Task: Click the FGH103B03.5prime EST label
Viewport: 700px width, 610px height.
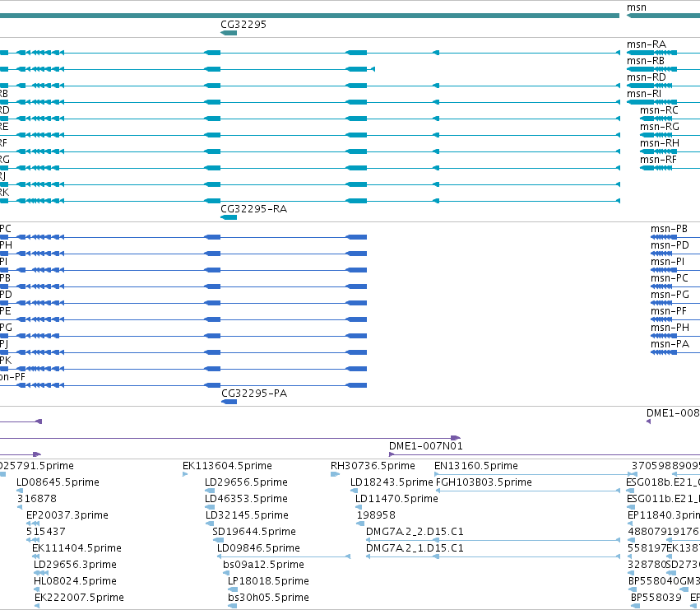Action: (484, 482)
